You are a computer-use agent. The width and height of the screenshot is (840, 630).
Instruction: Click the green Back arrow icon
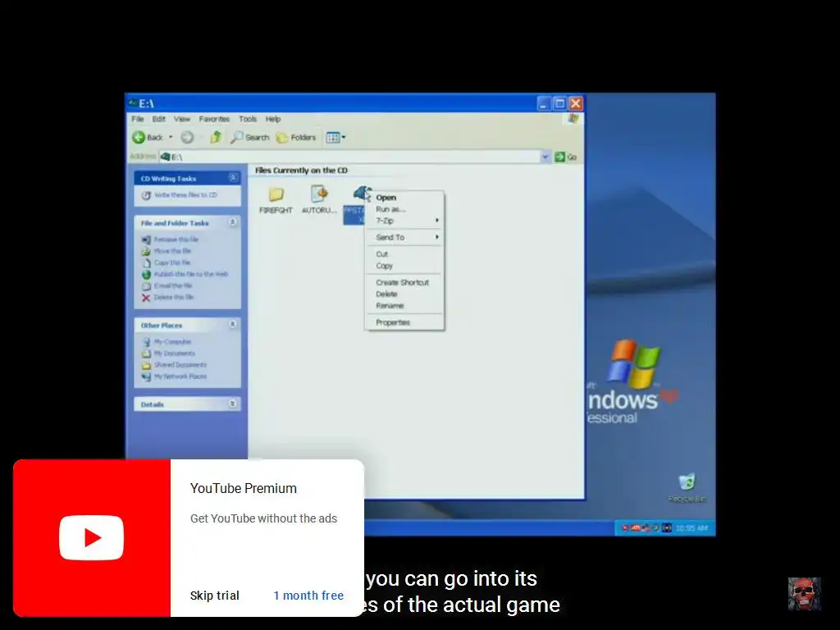[139, 138]
